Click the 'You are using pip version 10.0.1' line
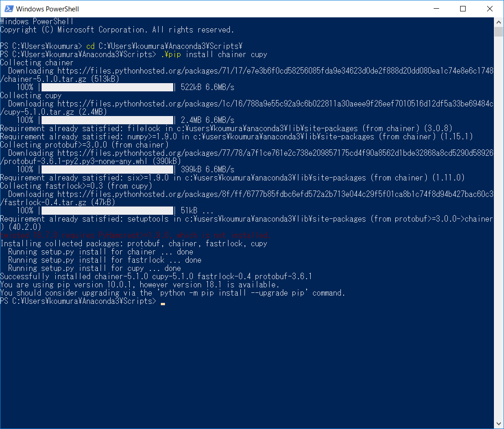Screen dimensions: 504x429 140,285
